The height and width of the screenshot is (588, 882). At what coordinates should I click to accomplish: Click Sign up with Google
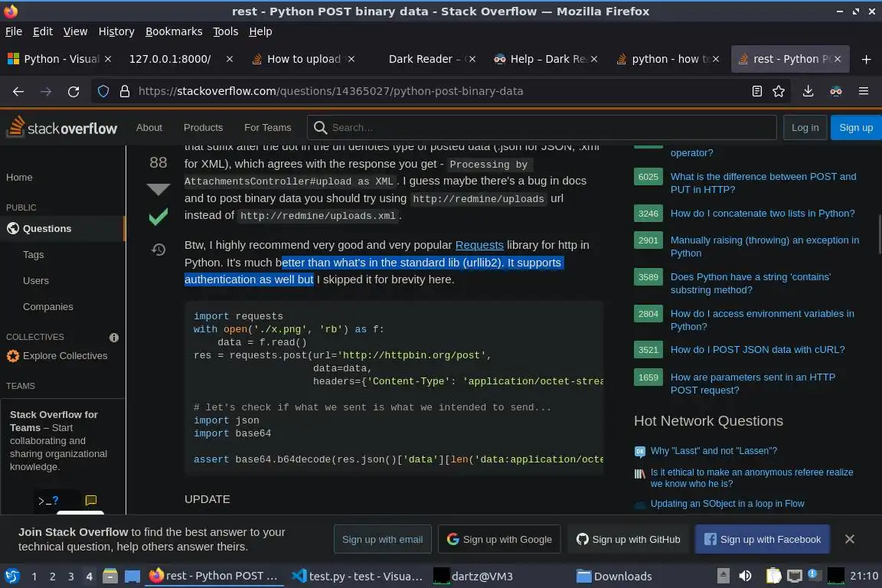(499, 539)
